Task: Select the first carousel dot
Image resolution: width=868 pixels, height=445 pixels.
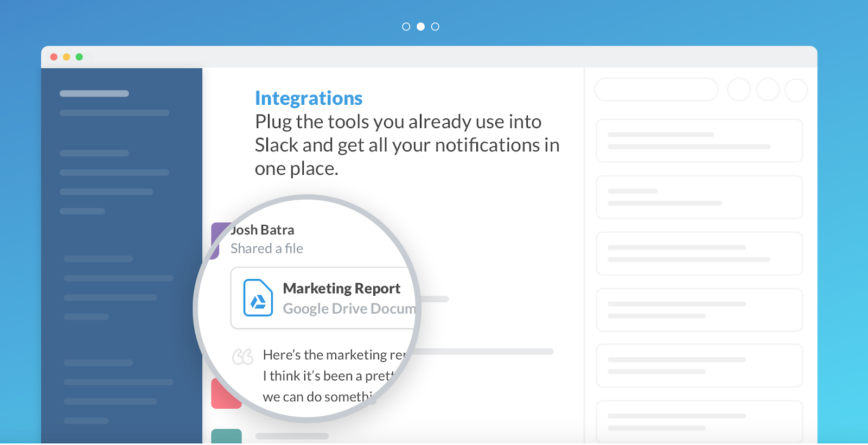Action: click(406, 27)
